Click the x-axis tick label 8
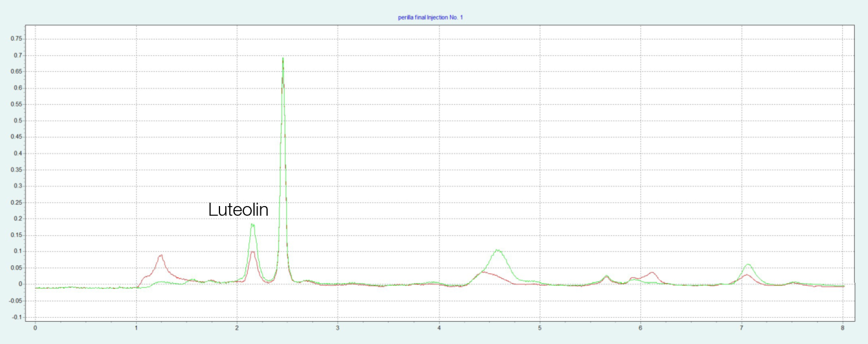The width and height of the screenshot is (868, 344). [x=842, y=328]
